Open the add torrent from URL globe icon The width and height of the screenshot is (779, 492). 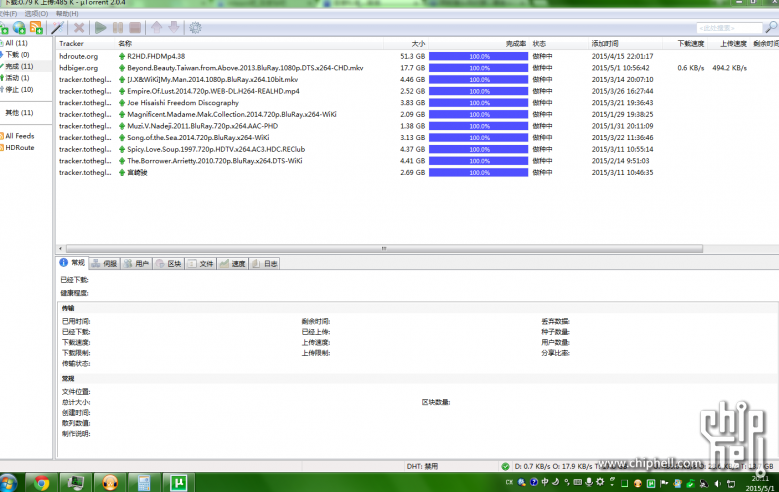(19, 28)
